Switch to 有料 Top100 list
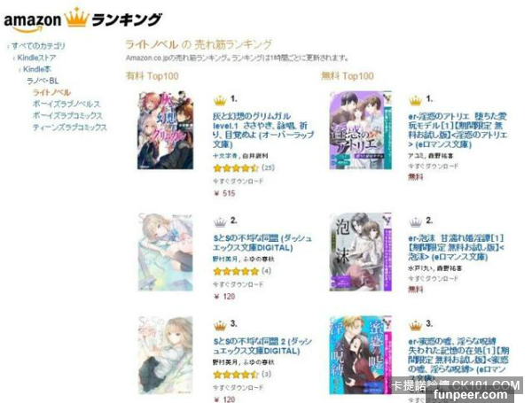 click(152, 75)
